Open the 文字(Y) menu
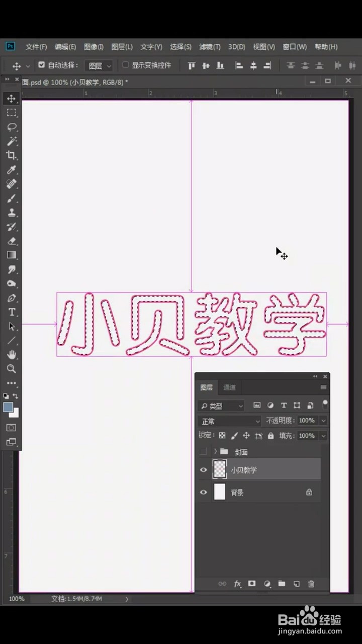Viewport: 362px width, 644px height. 151,47
